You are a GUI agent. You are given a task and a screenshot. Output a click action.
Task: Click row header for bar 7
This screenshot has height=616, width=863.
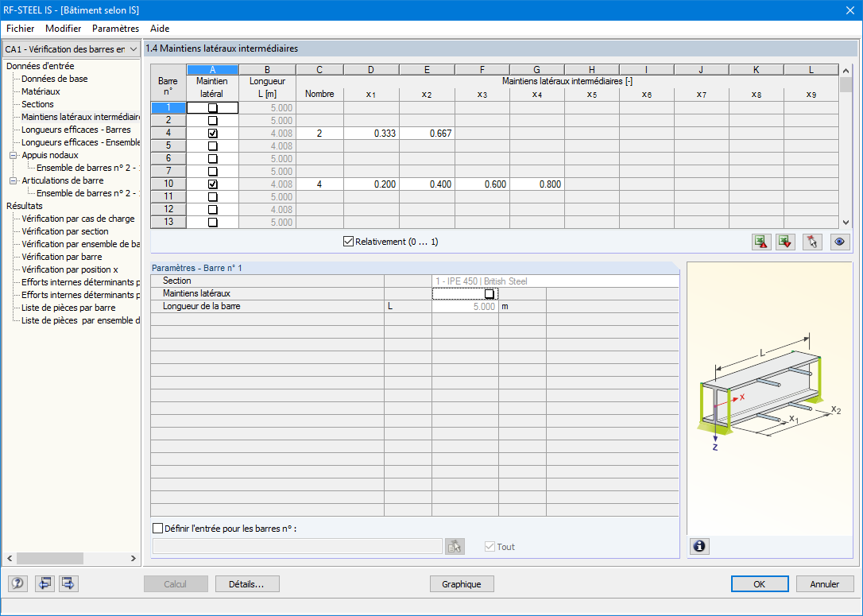[168, 171]
